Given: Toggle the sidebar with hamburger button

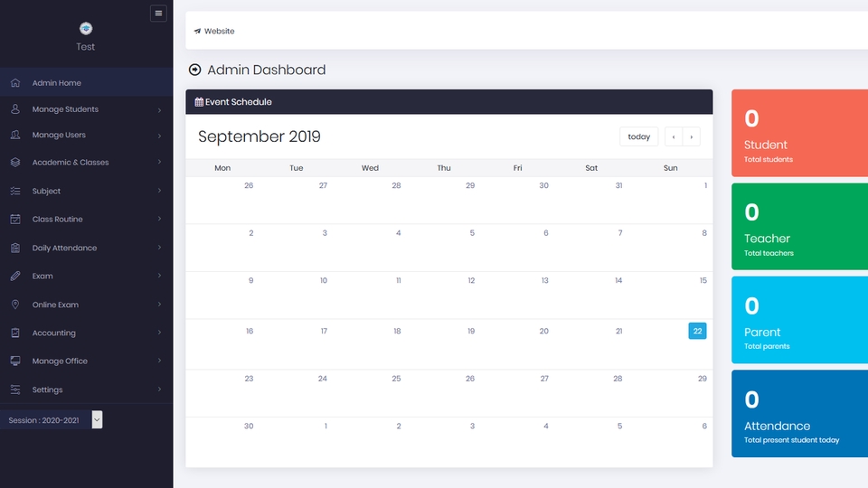Looking at the screenshot, I should [x=158, y=14].
